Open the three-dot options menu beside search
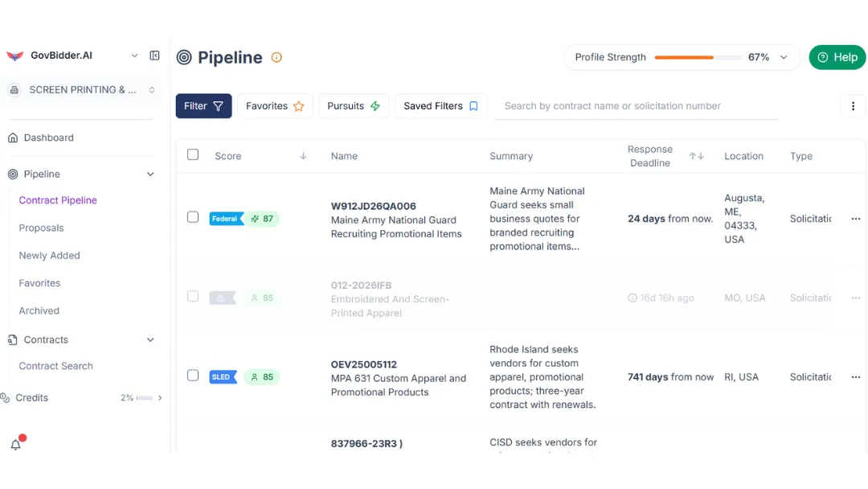This screenshot has height=489, width=868. click(852, 106)
